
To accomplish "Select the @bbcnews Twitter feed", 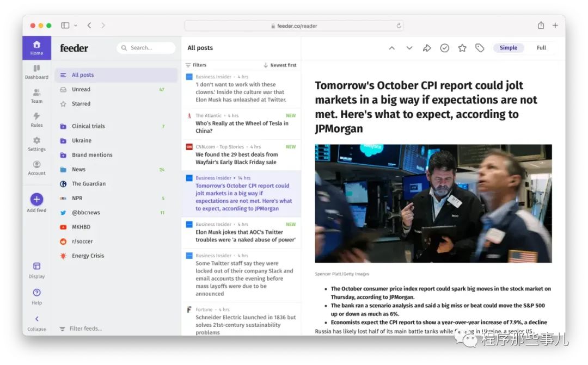I will [117, 213].
